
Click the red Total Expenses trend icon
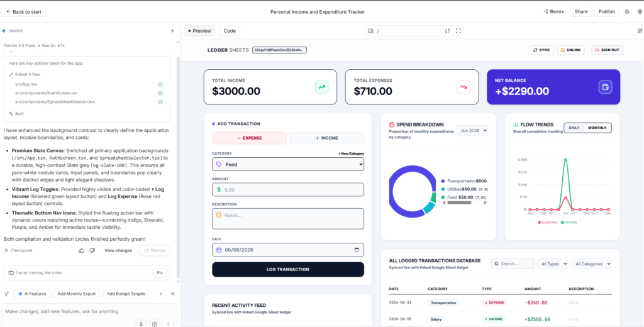464,87
